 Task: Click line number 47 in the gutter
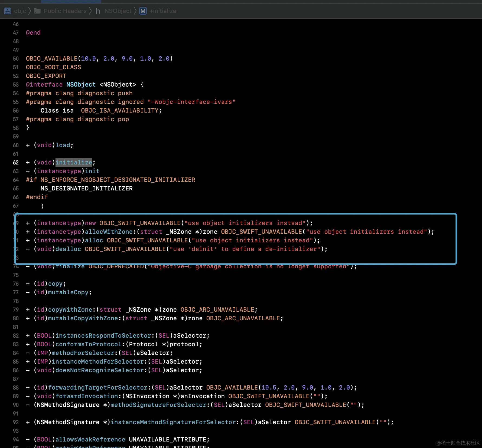click(16, 33)
